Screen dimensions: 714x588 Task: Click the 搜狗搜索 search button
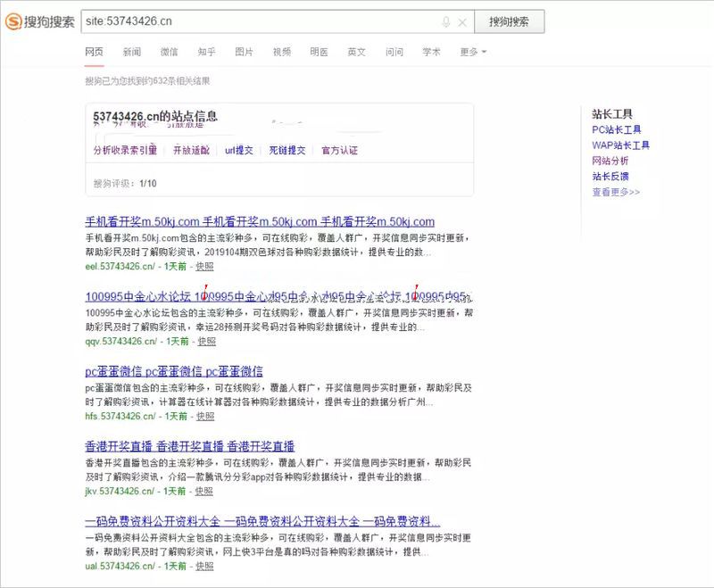(509, 21)
